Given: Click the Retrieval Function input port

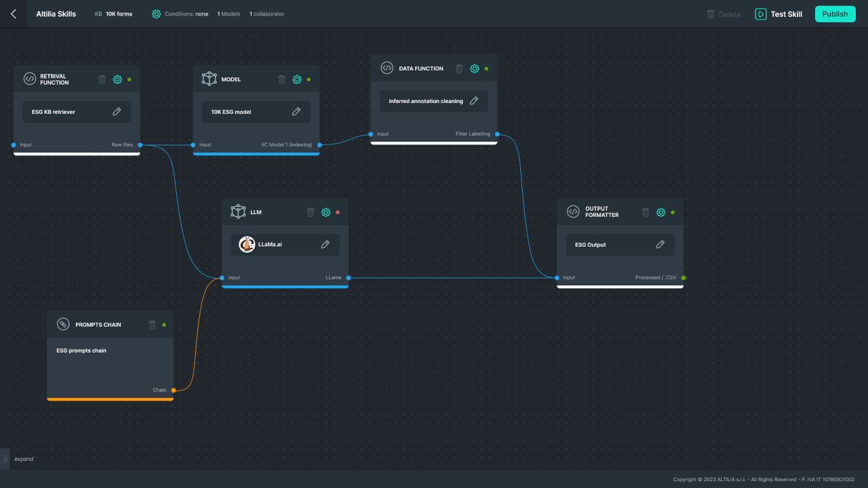Looking at the screenshot, I should click(14, 145).
